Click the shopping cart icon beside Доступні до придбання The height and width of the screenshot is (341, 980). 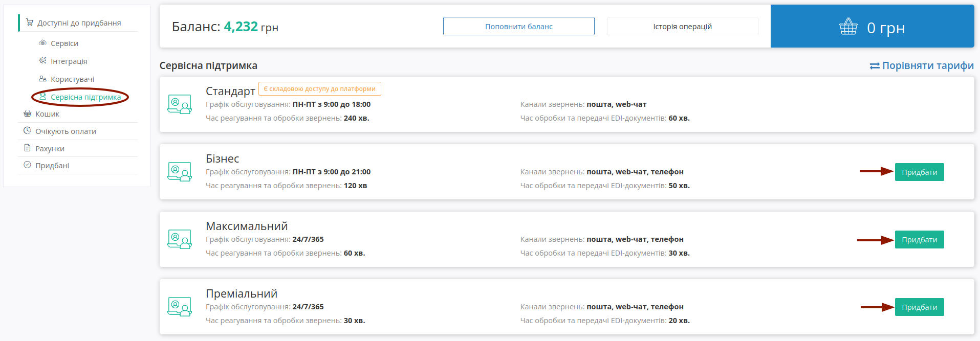30,22
